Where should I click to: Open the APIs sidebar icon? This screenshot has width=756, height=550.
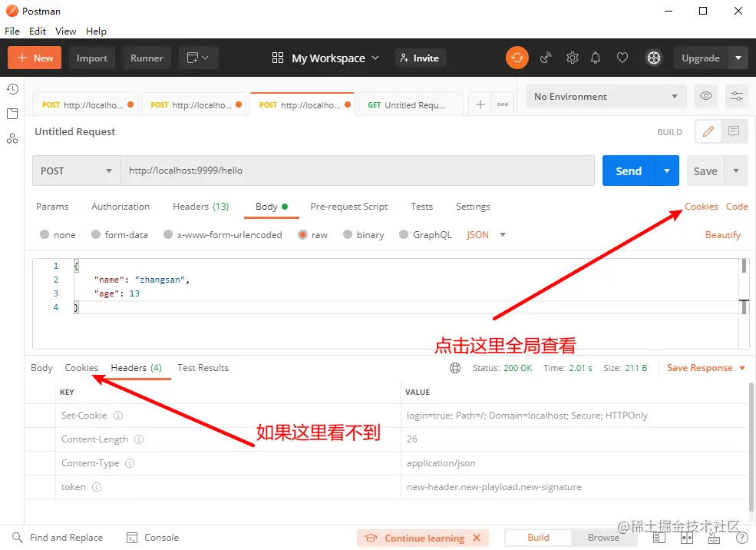(12, 139)
